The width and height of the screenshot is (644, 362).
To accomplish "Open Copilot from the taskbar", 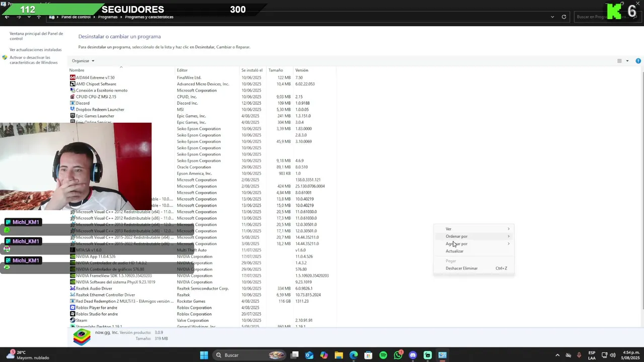I will (x=324, y=355).
